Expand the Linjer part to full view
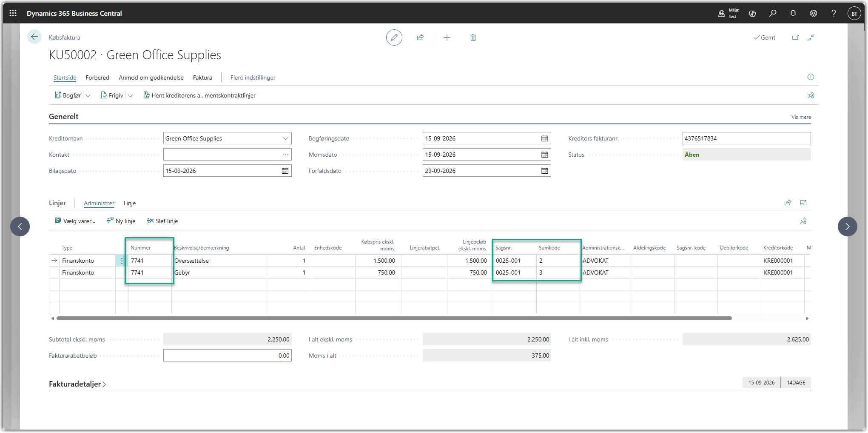This screenshot has height=433, width=868. pyautogui.click(x=803, y=203)
